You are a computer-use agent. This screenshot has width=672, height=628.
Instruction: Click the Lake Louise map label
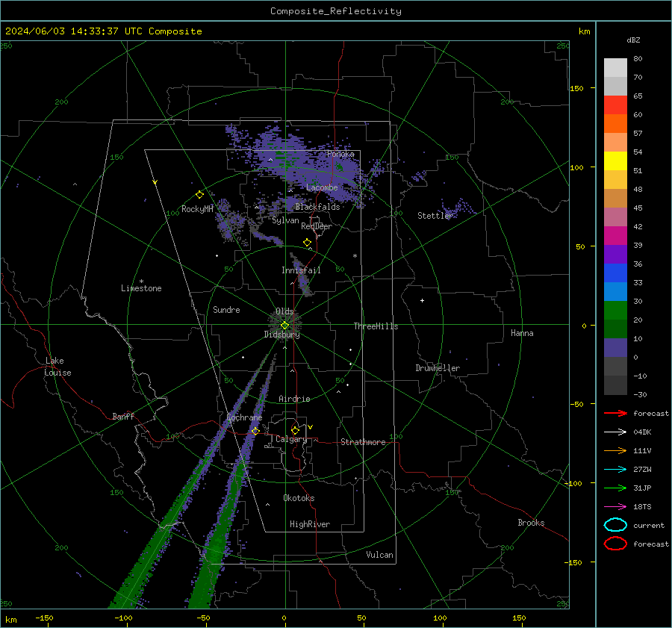(57, 367)
